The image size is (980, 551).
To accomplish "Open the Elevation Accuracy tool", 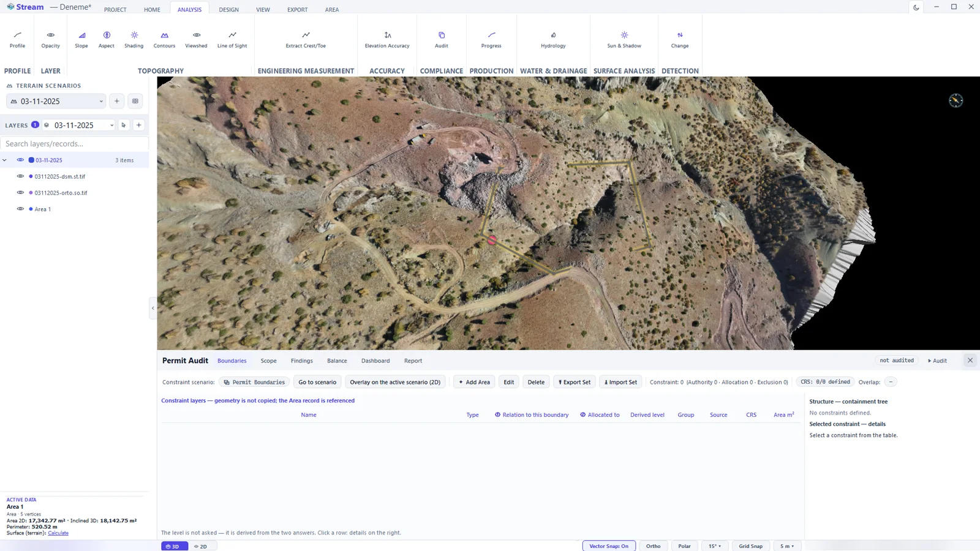I will coord(387,39).
